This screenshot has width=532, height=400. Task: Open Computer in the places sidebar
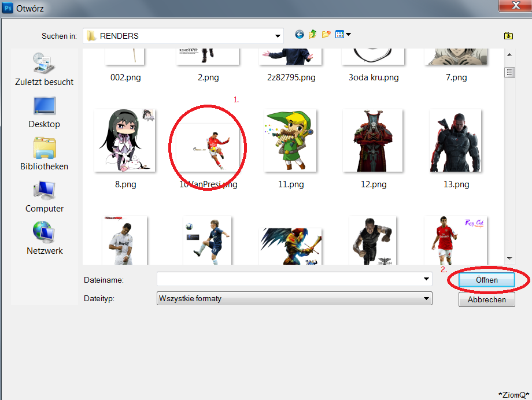[44, 197]
